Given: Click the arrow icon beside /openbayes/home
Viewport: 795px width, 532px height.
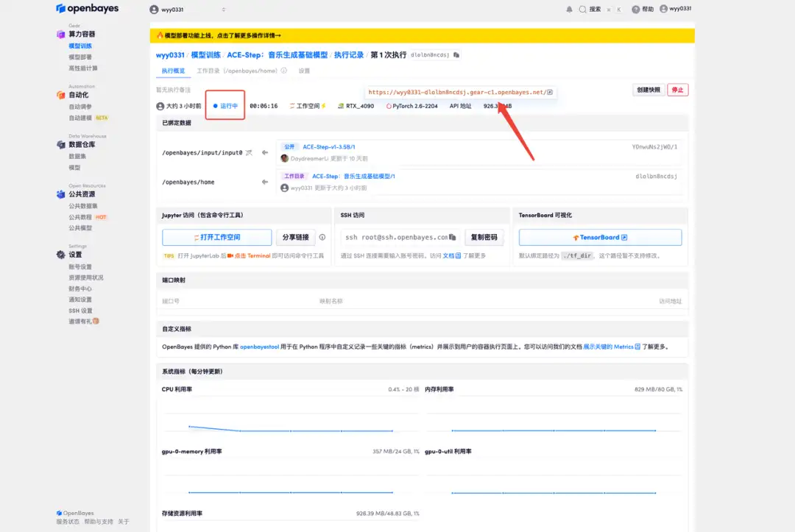Looking at the screenshot, I should [265, 182].
